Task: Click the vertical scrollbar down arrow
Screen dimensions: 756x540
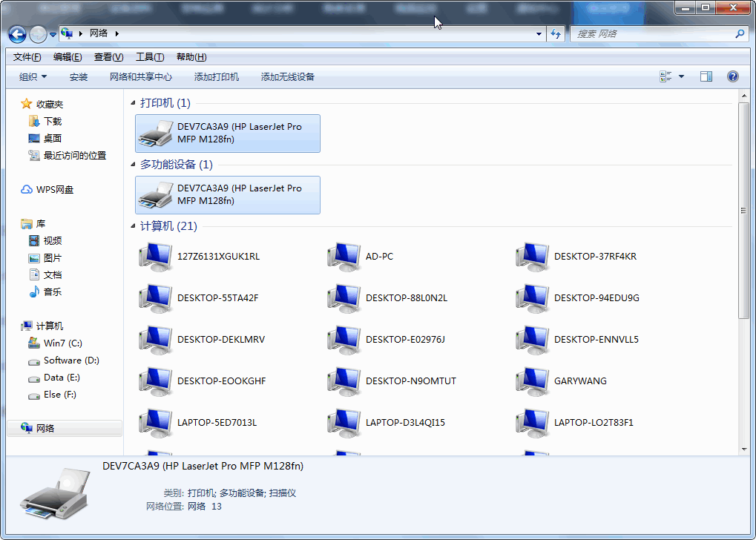Action: [x=744, y=450]
